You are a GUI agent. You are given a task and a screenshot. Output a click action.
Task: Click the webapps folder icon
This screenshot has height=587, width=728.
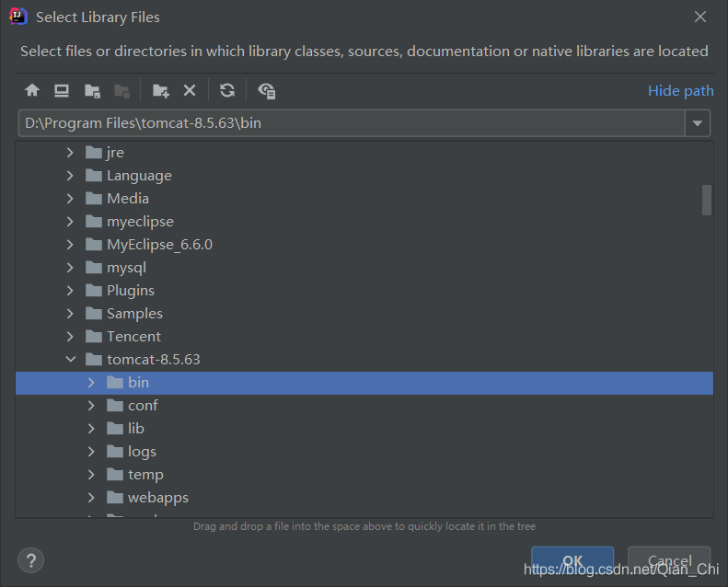(115, 498)
